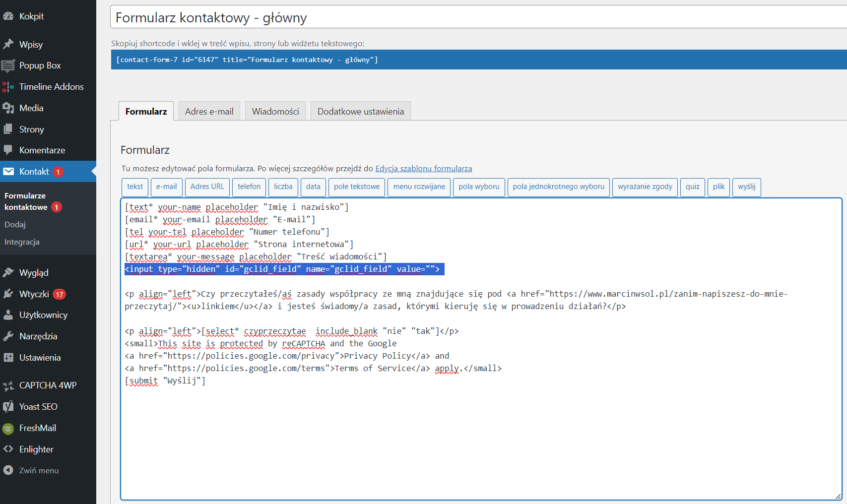
Task: Insert a data field tag
Action: (313, 187)
